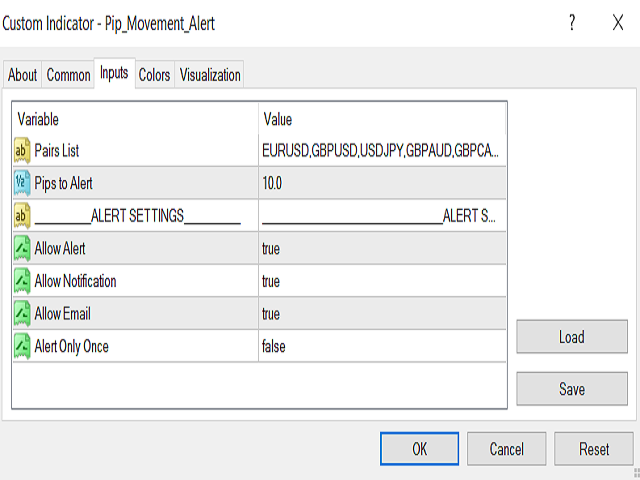640x480 pixels.
Task: Load an input preset file
Action: click(x=572, y=337)
